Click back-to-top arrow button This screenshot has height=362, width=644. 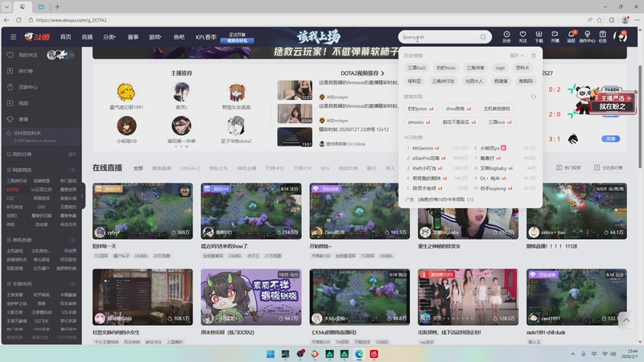[626, 320]
